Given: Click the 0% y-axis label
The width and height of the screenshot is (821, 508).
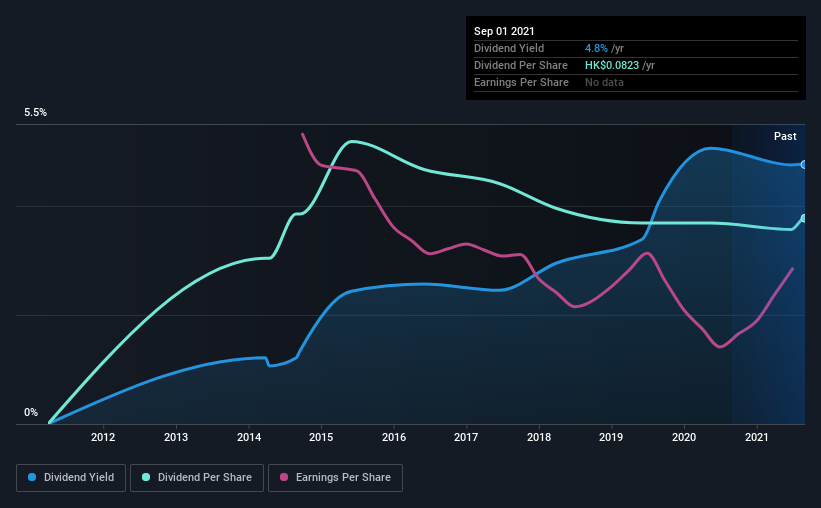Looking at the screenshot, I should coord(31,413).
